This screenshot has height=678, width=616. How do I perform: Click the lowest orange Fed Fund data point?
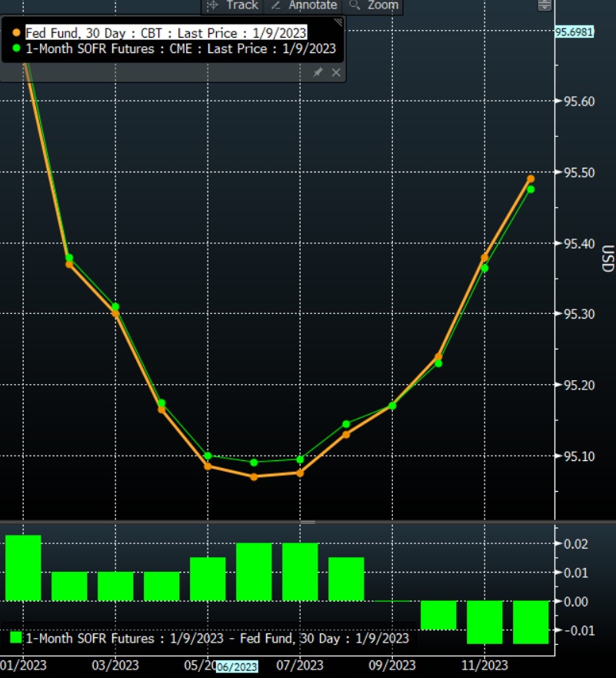tap(254, 476)
